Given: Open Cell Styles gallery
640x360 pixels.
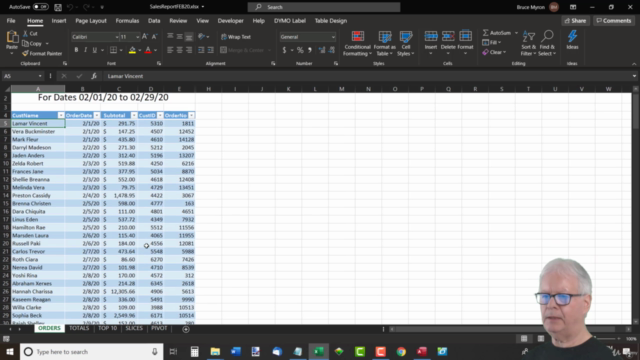Looking at the screenshot, I should pos(406,43).
